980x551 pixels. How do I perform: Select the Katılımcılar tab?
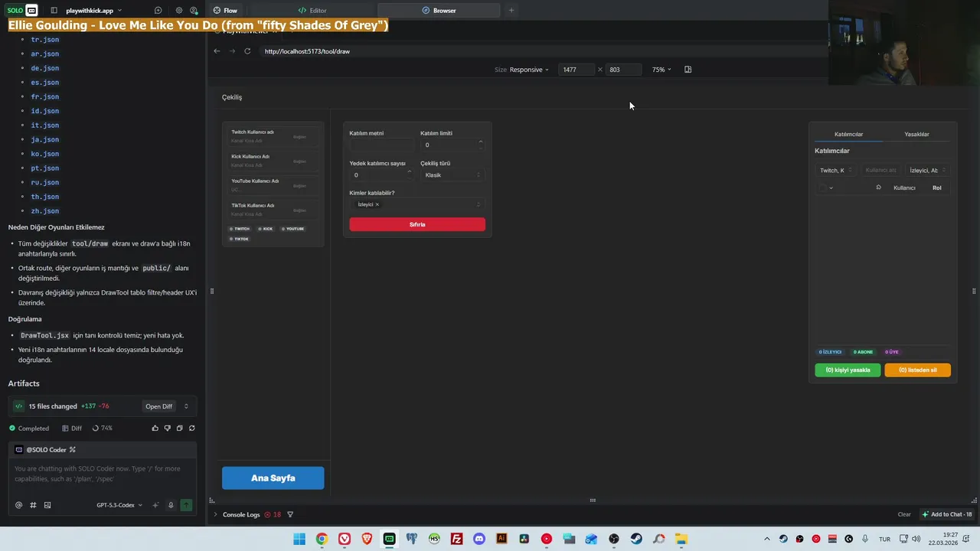point(848,134)
